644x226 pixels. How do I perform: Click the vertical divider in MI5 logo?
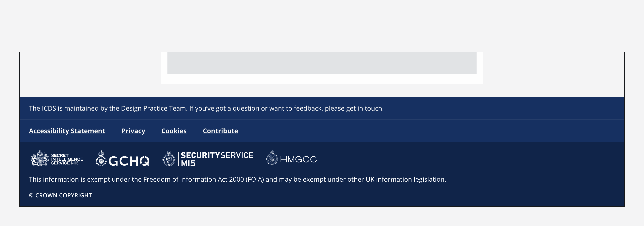[x=178, y=159]
